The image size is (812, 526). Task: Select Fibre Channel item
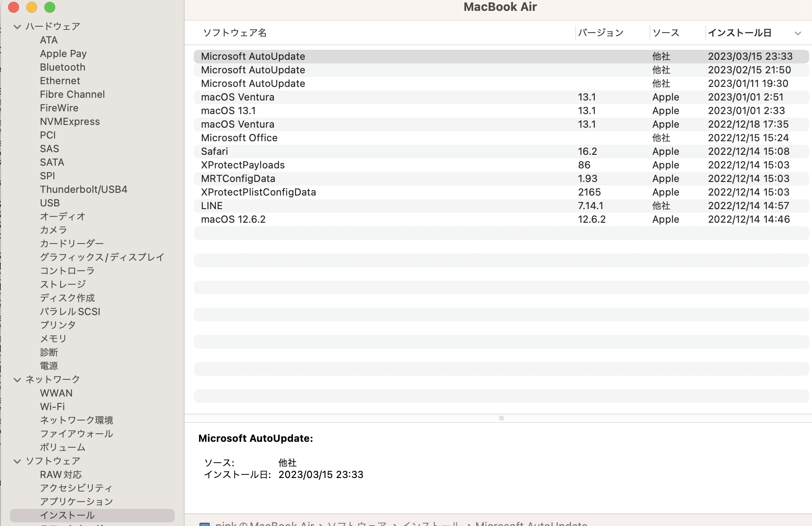pos(72,95)
